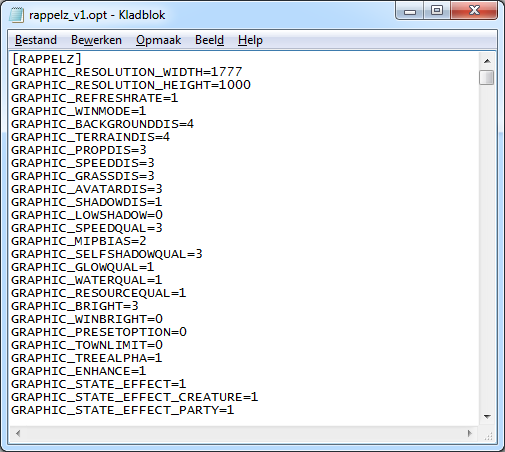Place cursor after GRAPHIC_RESOLUTION_WIDTH=1777
The height and width of the screenshot is (452, 505).
(x=243, y=72)
